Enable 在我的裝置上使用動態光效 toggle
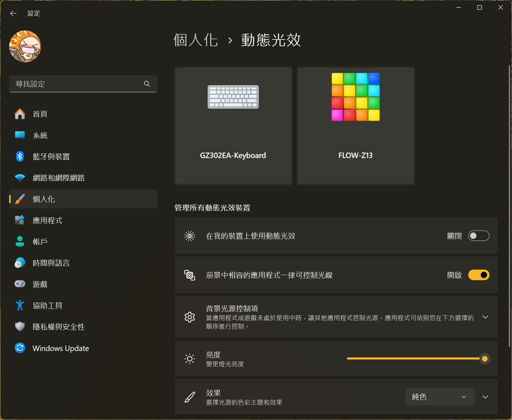Image resolution: width=512 pixels, height=420 pixels. tap(479, 236)
